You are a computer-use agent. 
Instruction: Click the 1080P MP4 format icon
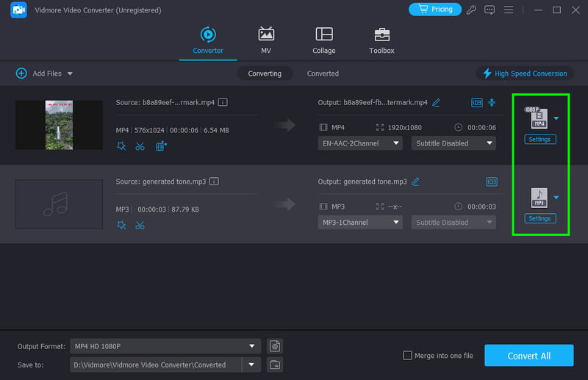[539, 118]
